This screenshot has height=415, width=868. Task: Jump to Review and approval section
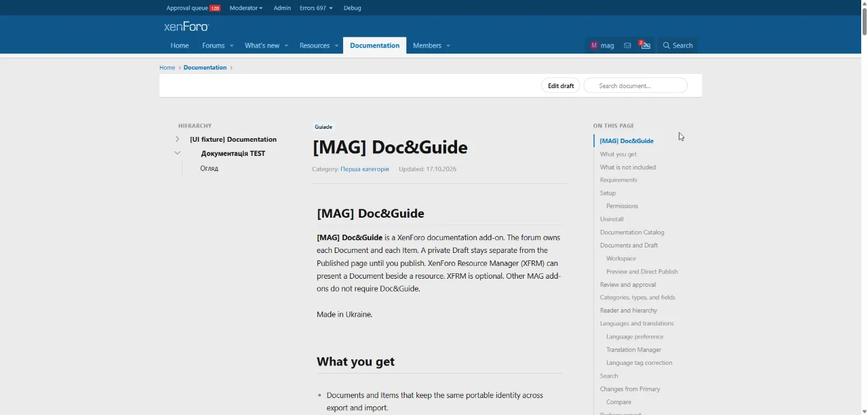[x=628, y=285]
